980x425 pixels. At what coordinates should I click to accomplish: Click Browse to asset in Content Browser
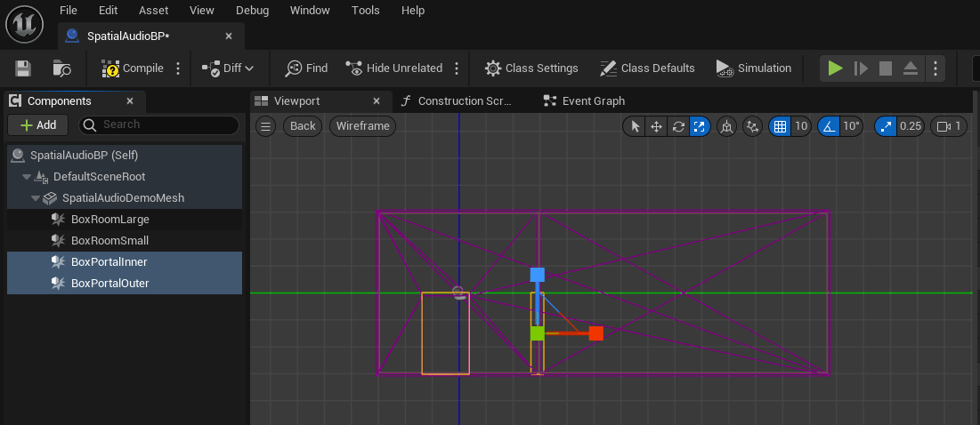coord(61,68)
